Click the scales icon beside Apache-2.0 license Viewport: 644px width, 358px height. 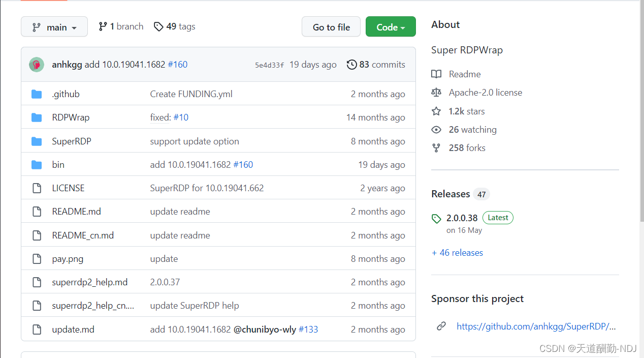coord(436,93)
